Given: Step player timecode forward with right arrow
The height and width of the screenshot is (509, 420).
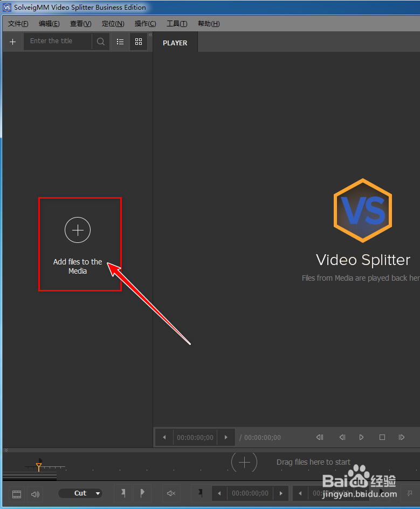Looking at the screenshot, I should click(x=226, y=437).
